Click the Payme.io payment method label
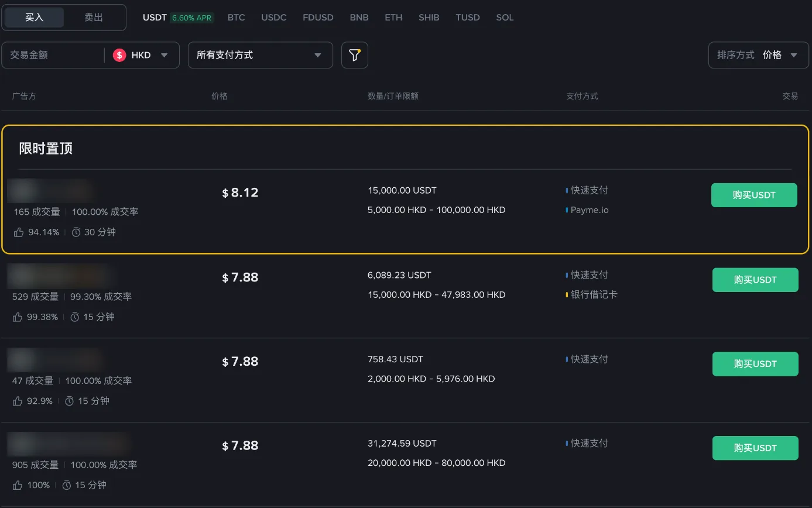812x508 pixels. tap(590, 210)
